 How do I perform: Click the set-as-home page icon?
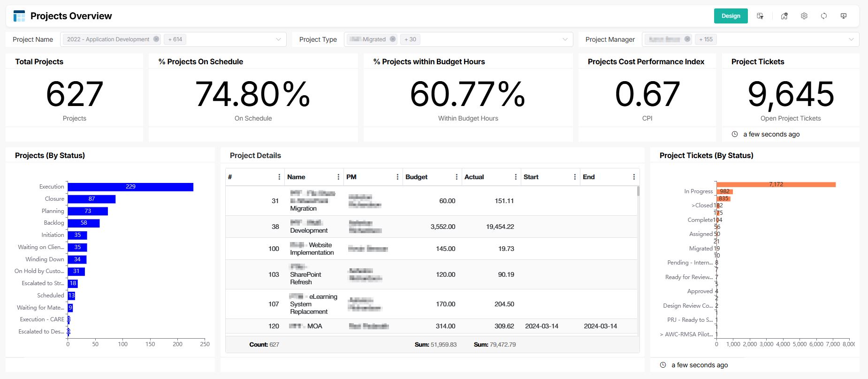point(784,16)
